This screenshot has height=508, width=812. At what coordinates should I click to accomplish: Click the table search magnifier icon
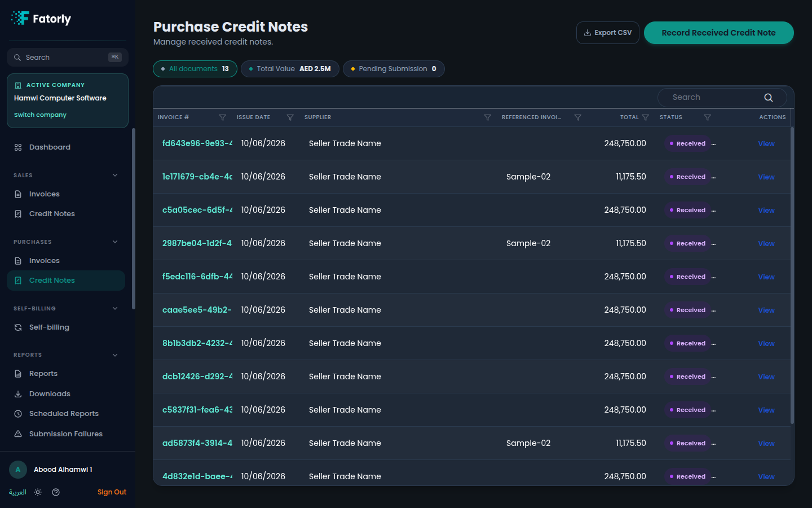pyautogui.click(x=769, y=98)
